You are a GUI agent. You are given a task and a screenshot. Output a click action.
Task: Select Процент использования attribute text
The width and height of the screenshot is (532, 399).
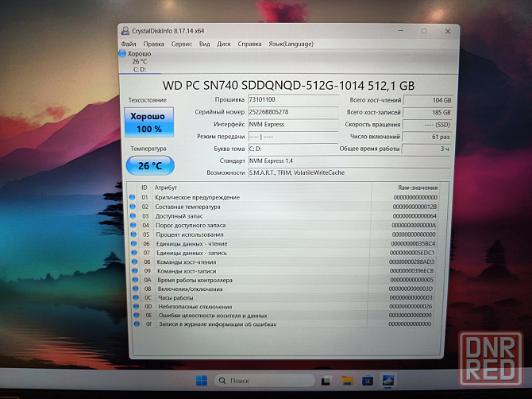click(x=190, y=234)
